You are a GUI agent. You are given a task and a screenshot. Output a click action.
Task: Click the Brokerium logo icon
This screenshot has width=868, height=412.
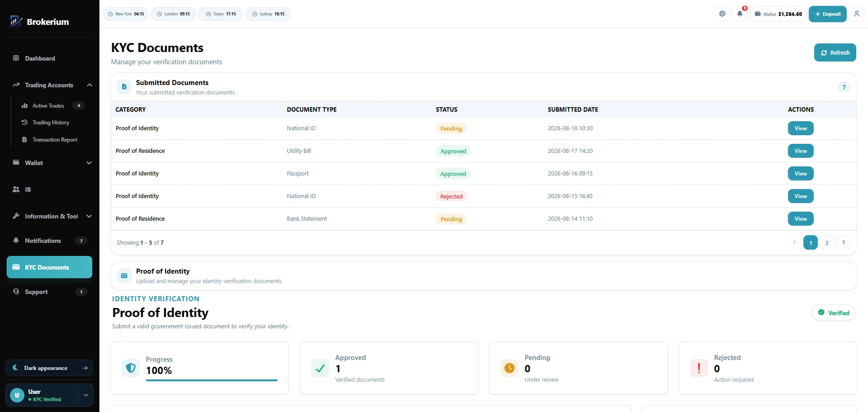tap(16, 21)
